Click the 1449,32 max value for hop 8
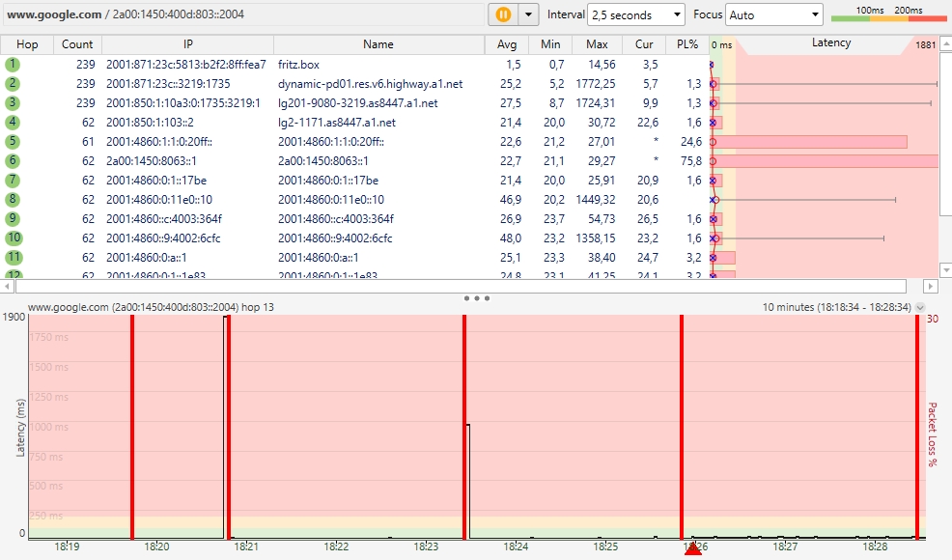The height and width of the screenshot is (560, 952). (x=596, y=200)
